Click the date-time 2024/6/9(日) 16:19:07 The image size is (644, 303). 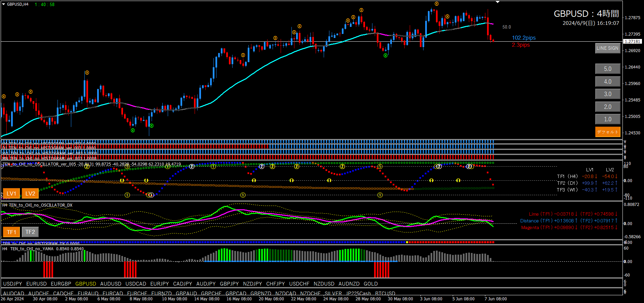[x=591, y=23]
